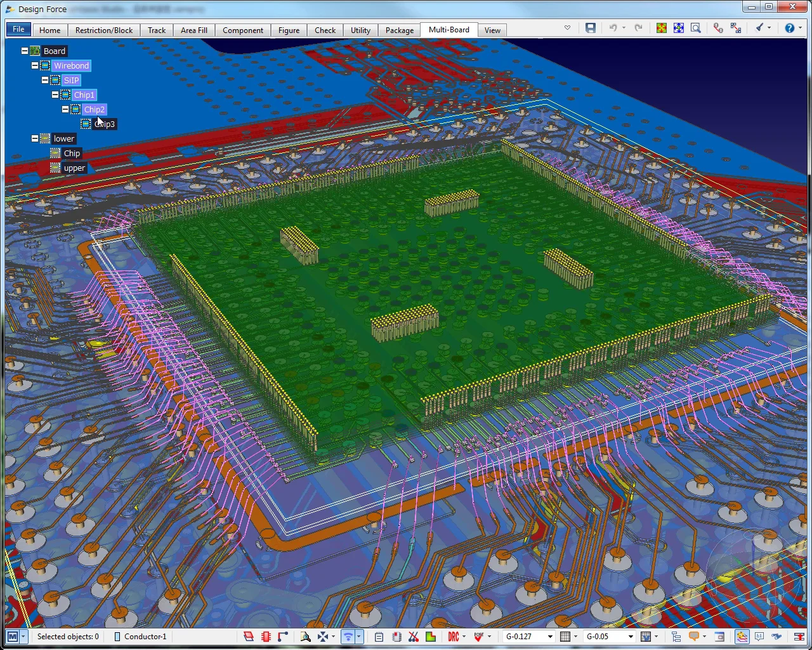This screenshot has height=650, width=812.
Task: Toggle the M mode button in status bar
Action: click(12, 637)
